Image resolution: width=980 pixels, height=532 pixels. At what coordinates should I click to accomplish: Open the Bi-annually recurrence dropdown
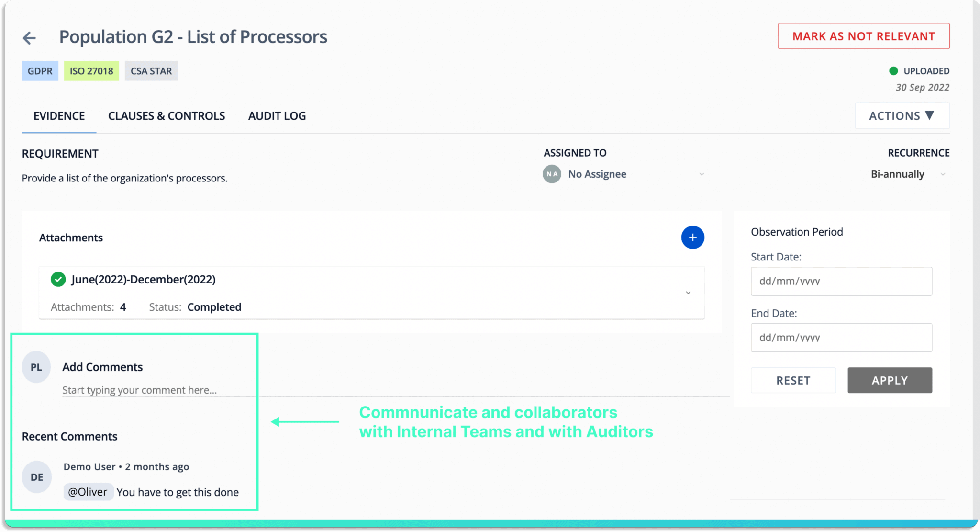(908, 174)
